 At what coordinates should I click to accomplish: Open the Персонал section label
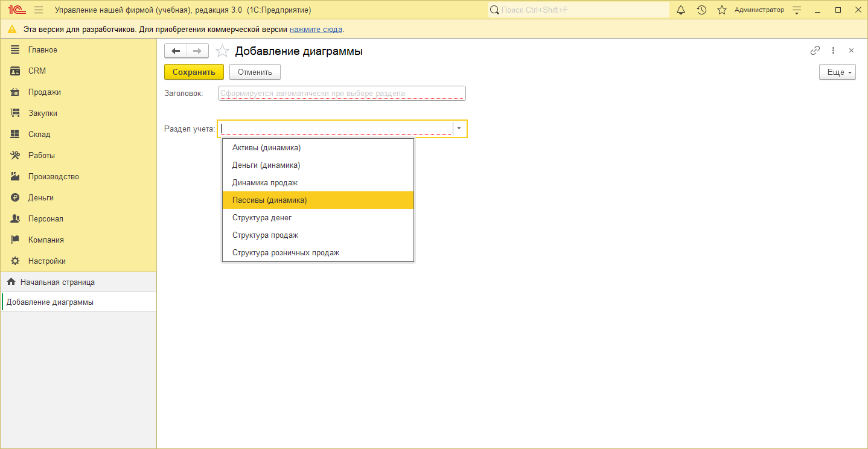pyautogui.click(x=46, y=218)
